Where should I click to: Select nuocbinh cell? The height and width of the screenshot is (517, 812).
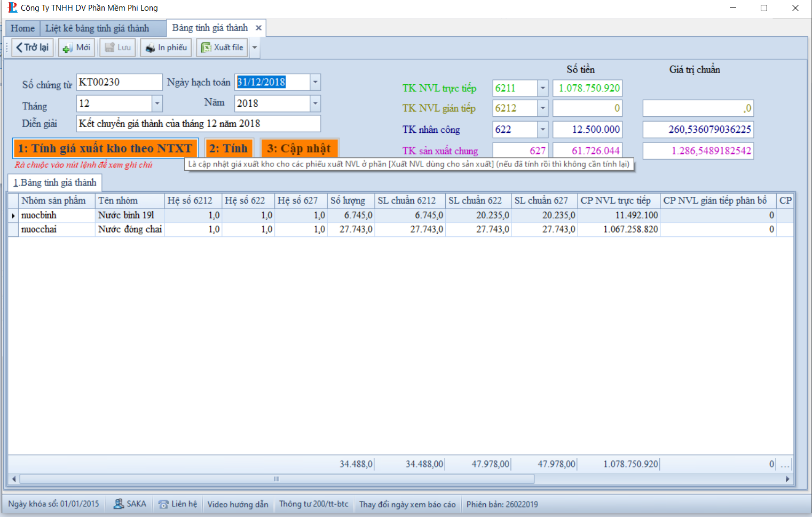pyautogui.click(x=57, y=216)
